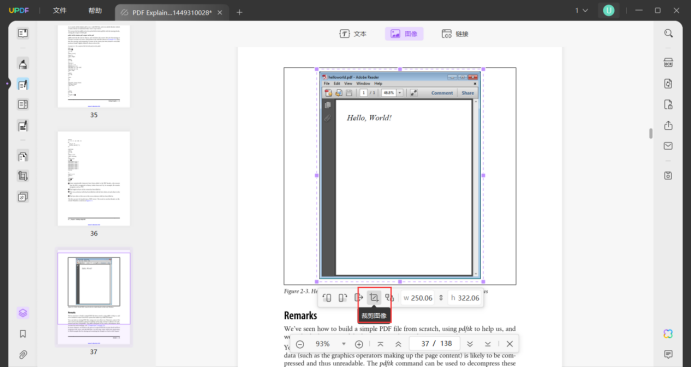Screen dimensions: 691x368
Task: Toggle the aspect ratio lock between w and h
Action: click(x=441, y=298)
